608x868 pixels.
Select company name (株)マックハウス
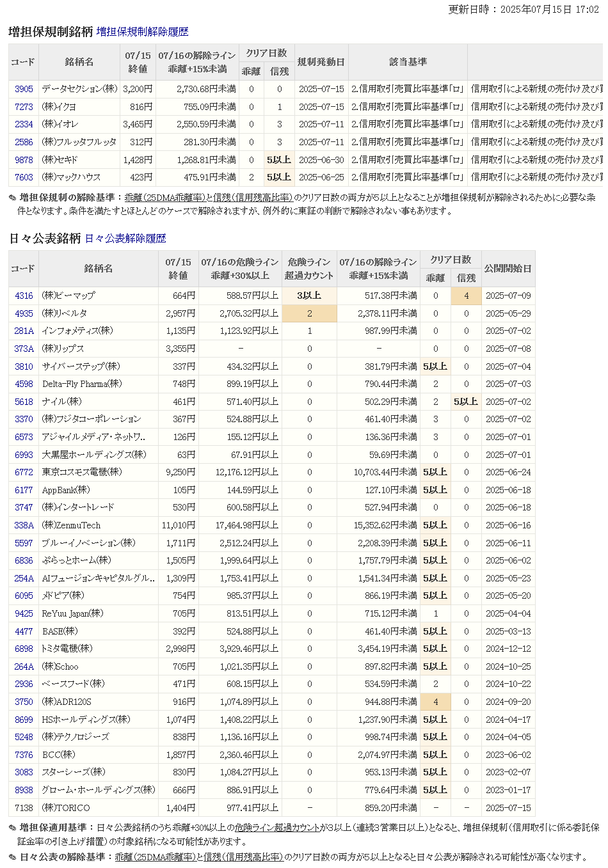point(71,177)
